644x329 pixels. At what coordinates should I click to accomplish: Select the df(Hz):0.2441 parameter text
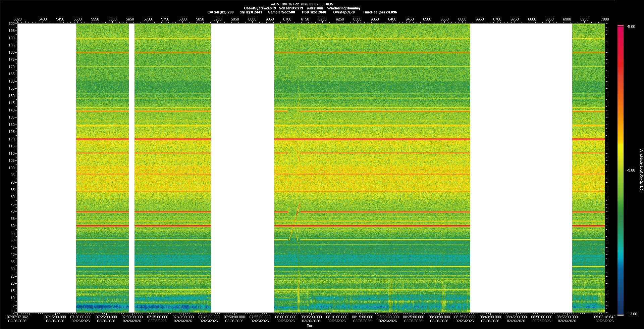[251, 12]
